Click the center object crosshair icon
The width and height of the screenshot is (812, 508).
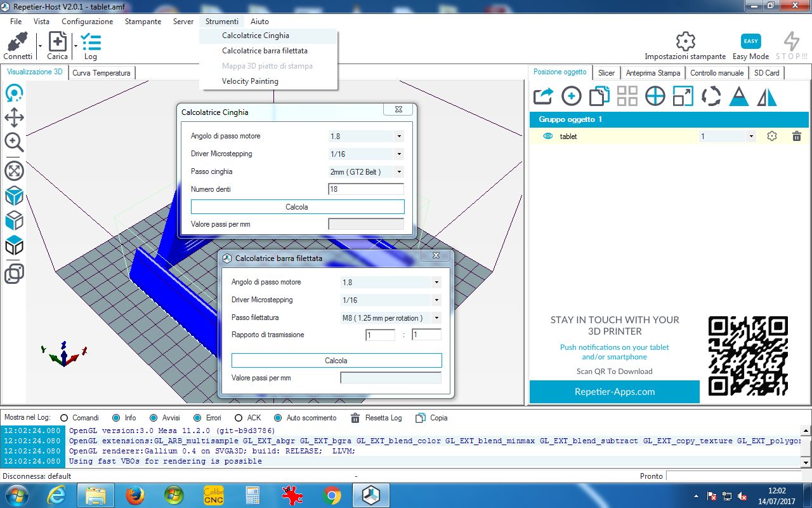(x=655, y=96)
